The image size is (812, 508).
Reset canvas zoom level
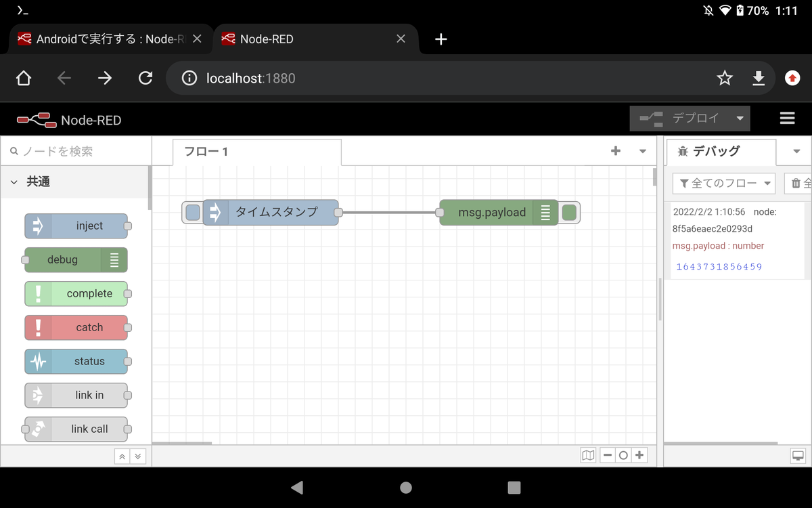pyautogui.click(x=623, y=456)
